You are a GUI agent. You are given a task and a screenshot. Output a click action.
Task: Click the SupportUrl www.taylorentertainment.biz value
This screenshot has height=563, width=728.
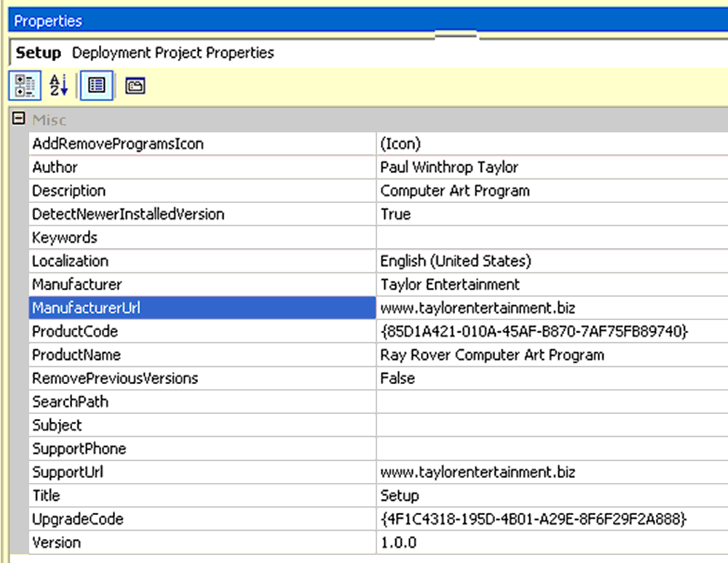pos(553,471)
